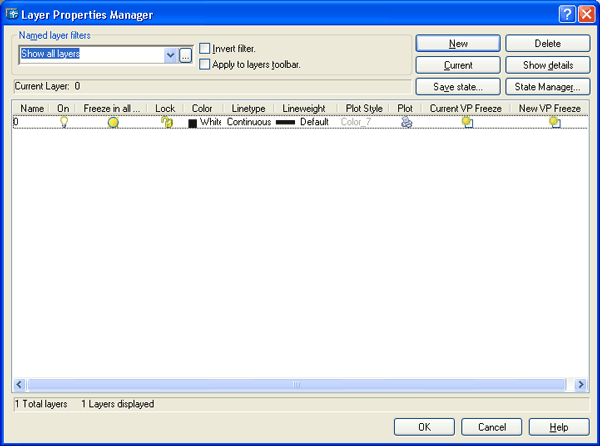
Task: Toggle the Current VP Freeze icon
Action: (466, 122)
